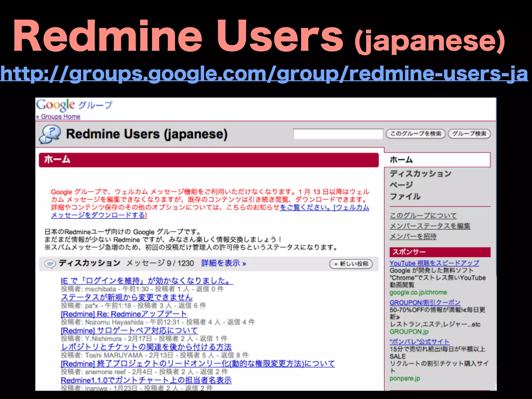Open メンバーを招待 link
Screen dimensions: 532x399
413,236
